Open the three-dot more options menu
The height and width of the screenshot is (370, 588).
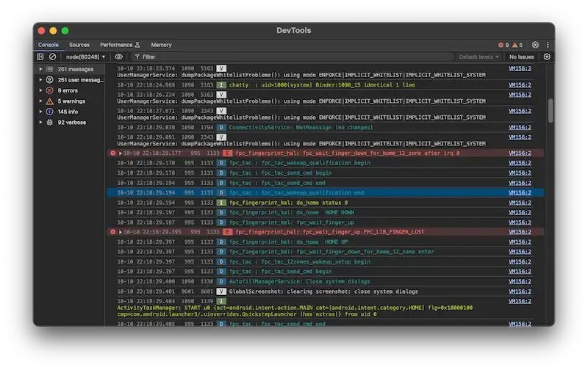coord(548,45)
